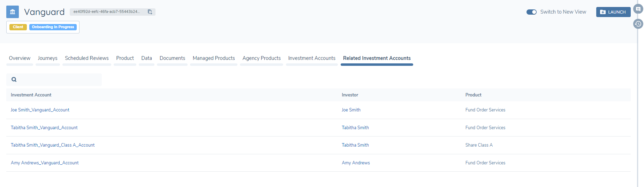Open the comments chat bubble icon
The height and width of the screenshot is (187, 644).
638,9
